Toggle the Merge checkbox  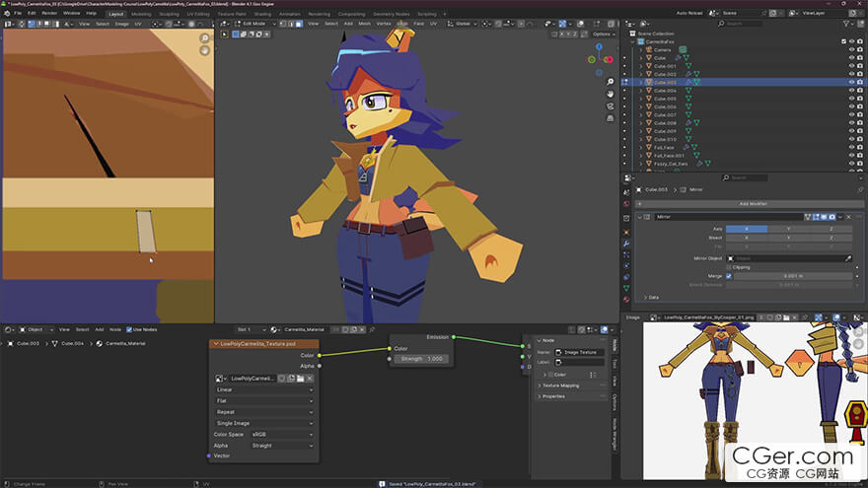[x=729, y=276]
